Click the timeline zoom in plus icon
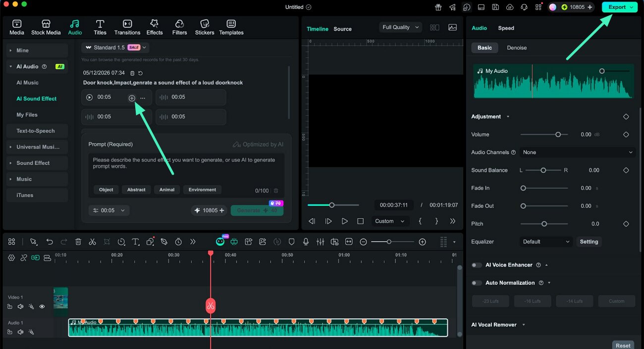 [x=422, y=242]
